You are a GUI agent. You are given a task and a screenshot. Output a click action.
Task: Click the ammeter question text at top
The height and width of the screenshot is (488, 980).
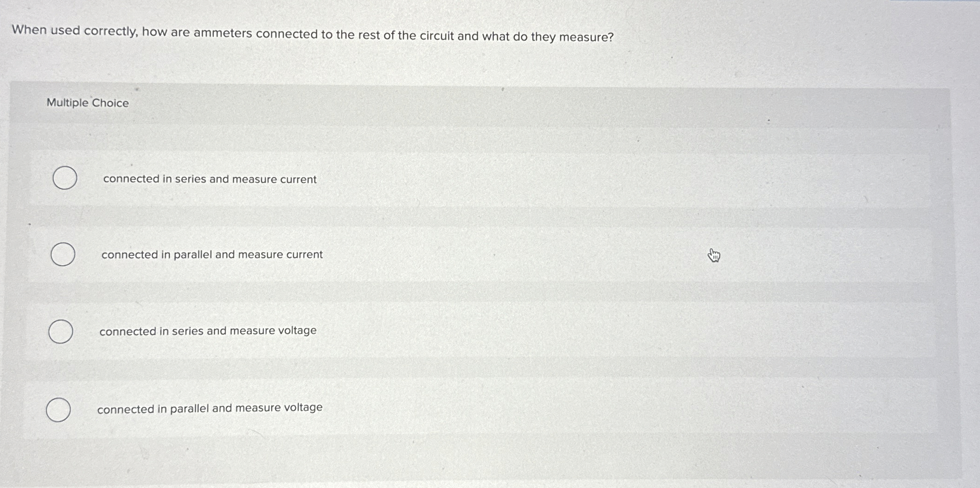(x=313, y=34)
